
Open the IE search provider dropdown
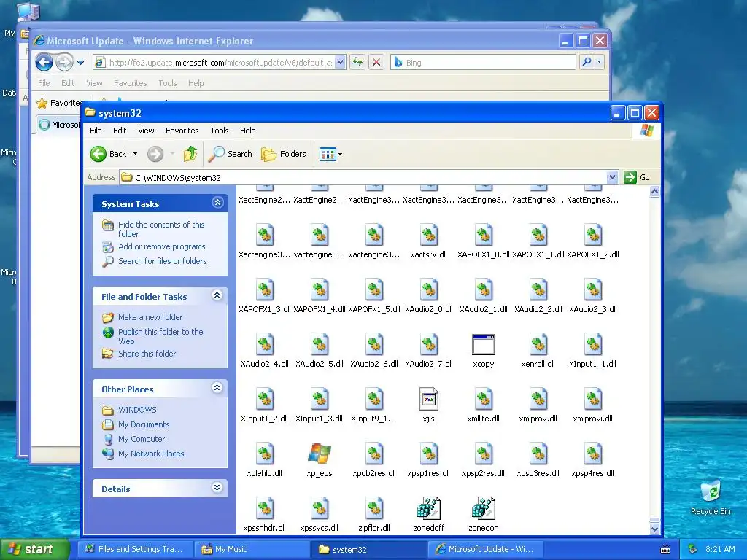pyautogui.click(x=600, y=62)
